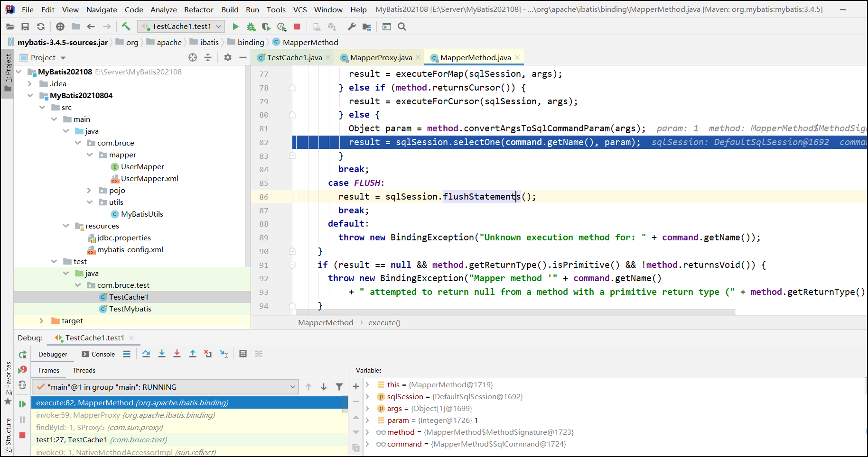Start debugging with the green bug icon

[x=251, y=27]
